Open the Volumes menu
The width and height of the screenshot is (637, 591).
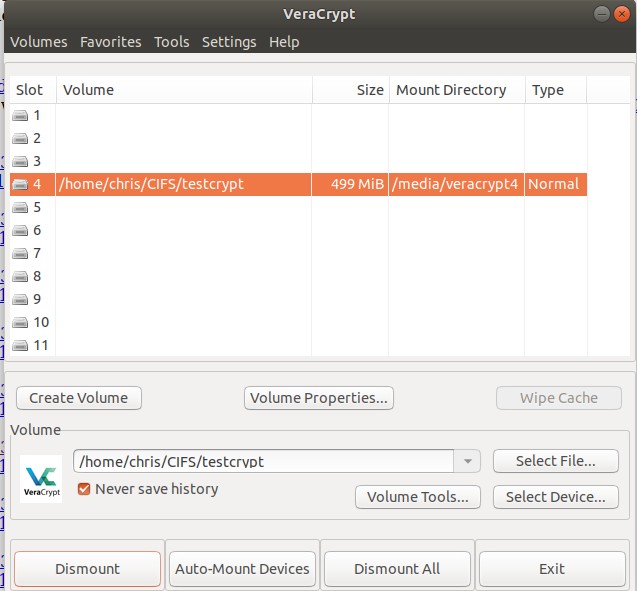38,42
